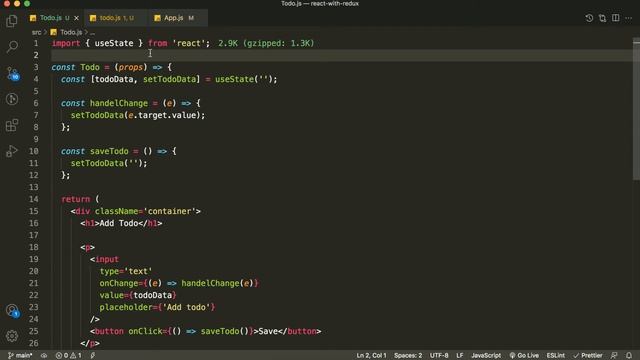Click Ln 2, Col 1 cursor position

371,356
